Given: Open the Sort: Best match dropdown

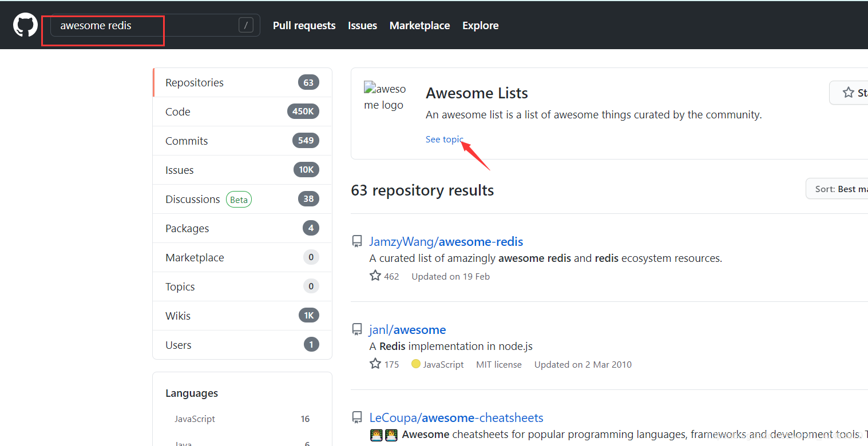Looking at the screenshot, I should [837, 189].
